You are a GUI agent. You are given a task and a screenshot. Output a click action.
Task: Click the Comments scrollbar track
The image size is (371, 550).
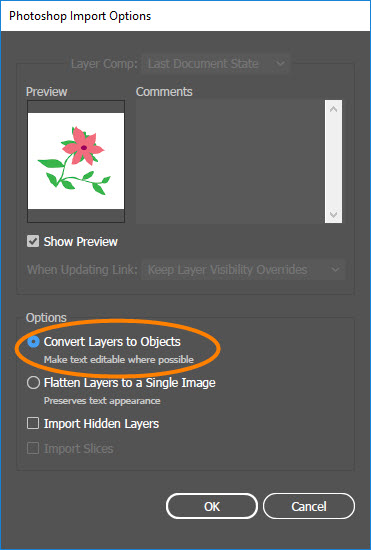pos(333,162)
